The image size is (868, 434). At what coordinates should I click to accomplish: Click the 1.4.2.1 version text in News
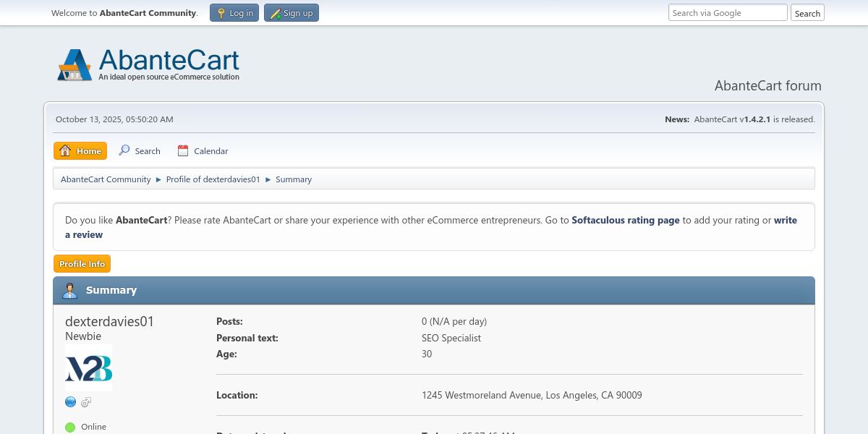click(x=757, y=119)
